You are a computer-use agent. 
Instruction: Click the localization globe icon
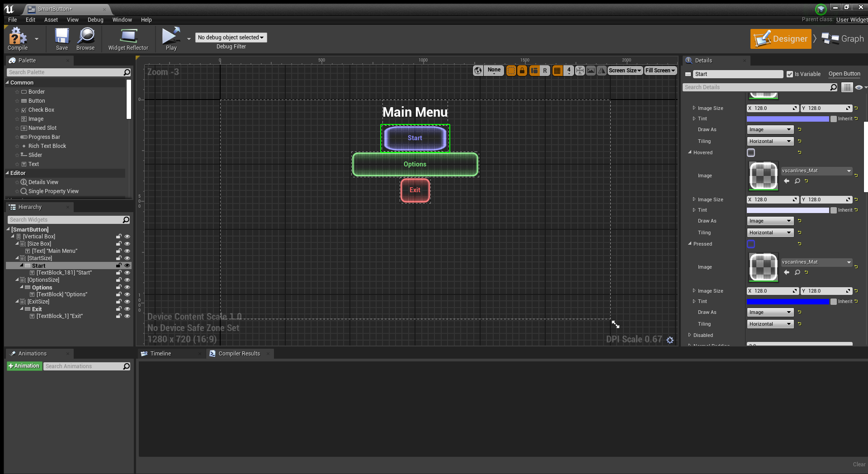pyautogui.click(x=478, y=71)
